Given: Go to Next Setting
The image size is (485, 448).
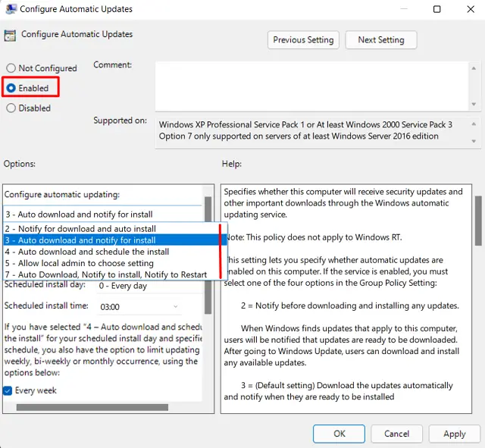Looking at the screenshot, I should [381, 39].
